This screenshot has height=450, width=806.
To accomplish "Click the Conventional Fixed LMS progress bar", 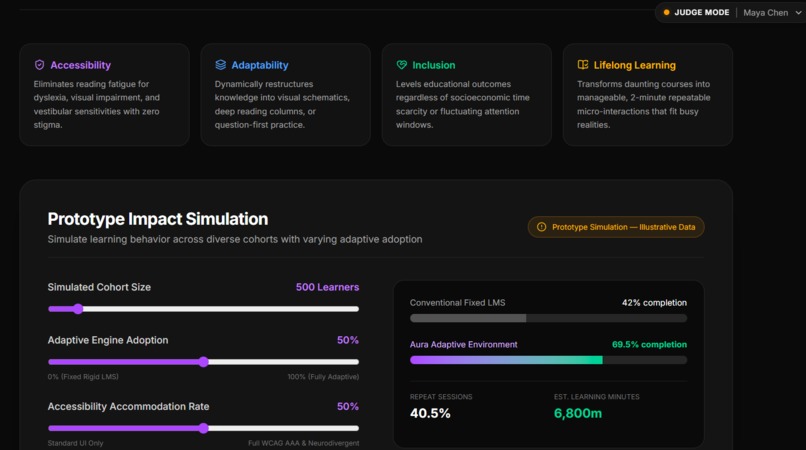I will point(548,318).
